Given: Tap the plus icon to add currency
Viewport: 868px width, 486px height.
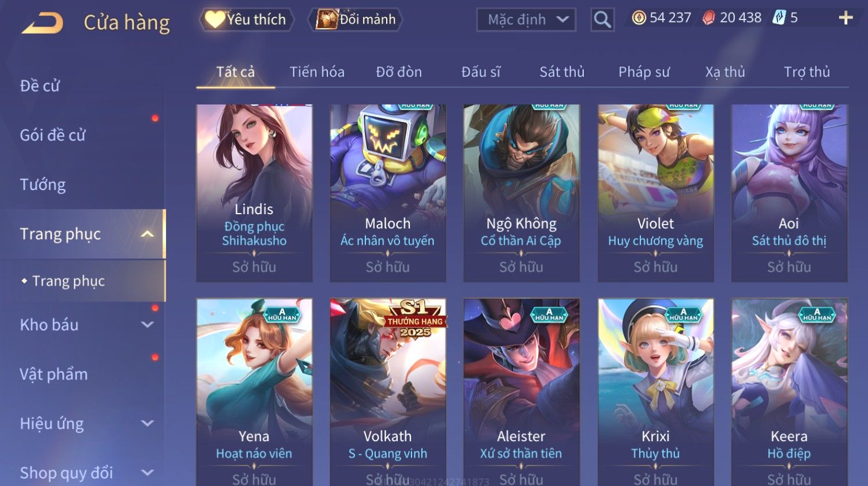Looking at the screenshot, I should point(846,18).
